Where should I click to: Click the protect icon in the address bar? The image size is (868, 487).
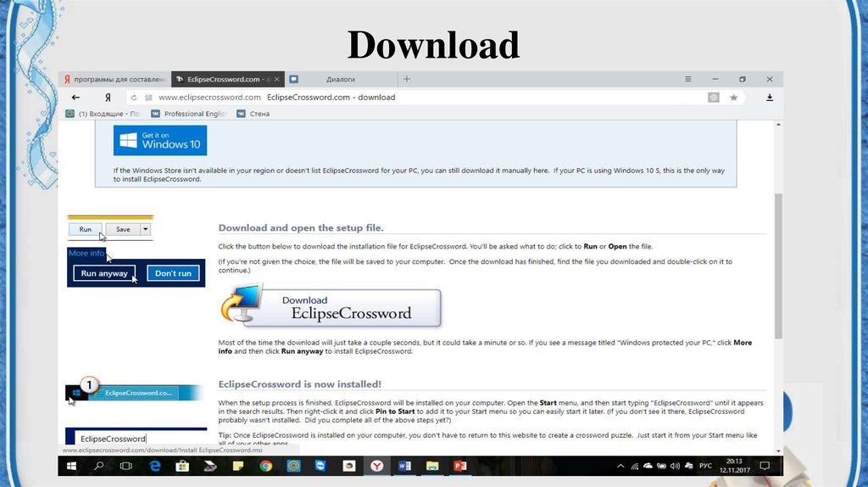point(714,98)
